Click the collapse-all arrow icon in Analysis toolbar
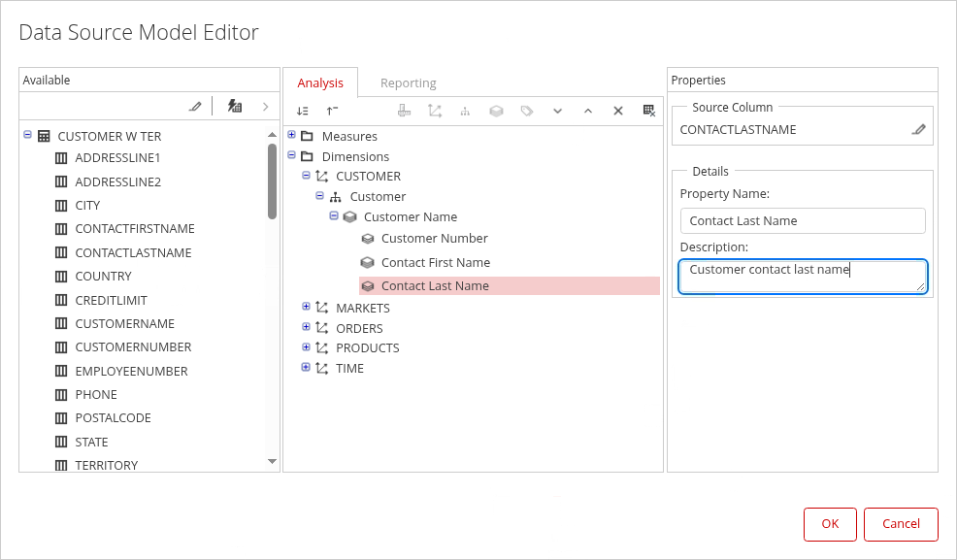 (332, 112)
